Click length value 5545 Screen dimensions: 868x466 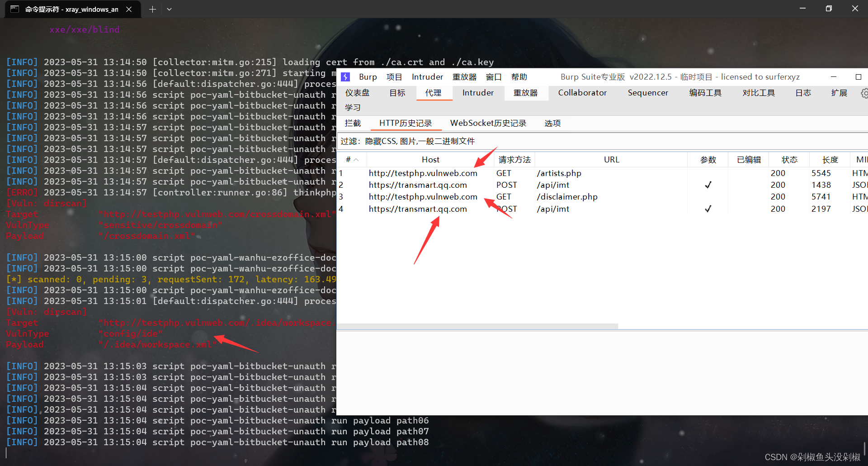tap(821, 173)
